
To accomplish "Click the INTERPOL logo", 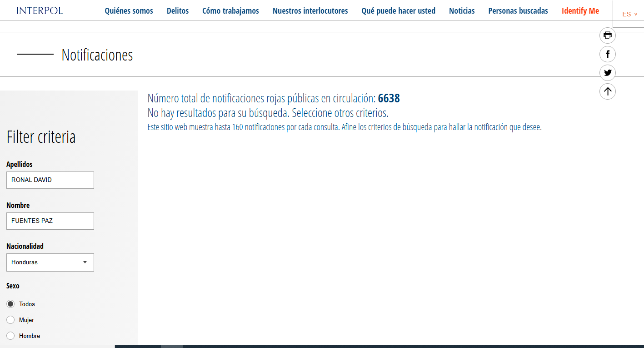I will click(x=40, y=10).
